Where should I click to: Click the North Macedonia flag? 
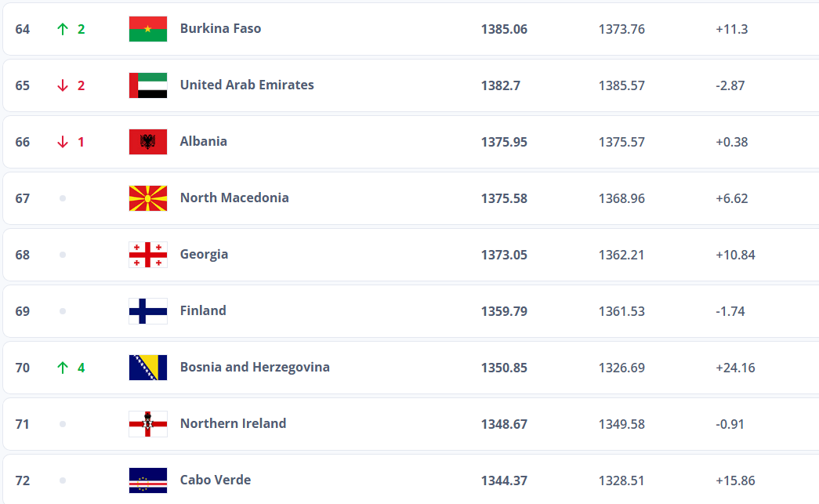click(148, 198)
